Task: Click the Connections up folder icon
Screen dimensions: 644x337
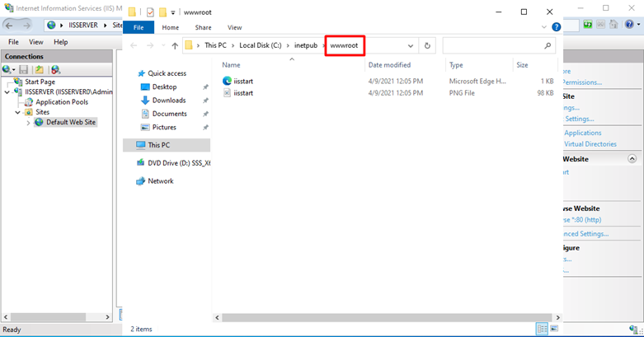Action: tap(40, 70)
